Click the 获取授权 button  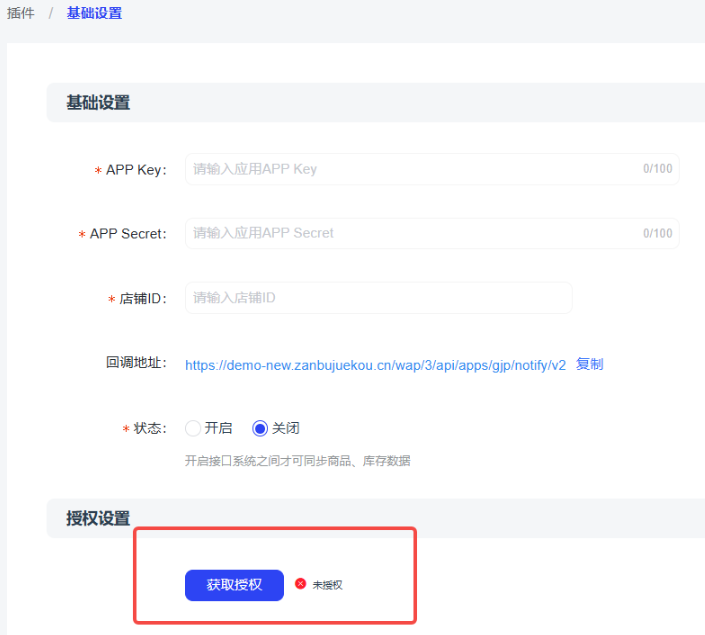(234, 585)
